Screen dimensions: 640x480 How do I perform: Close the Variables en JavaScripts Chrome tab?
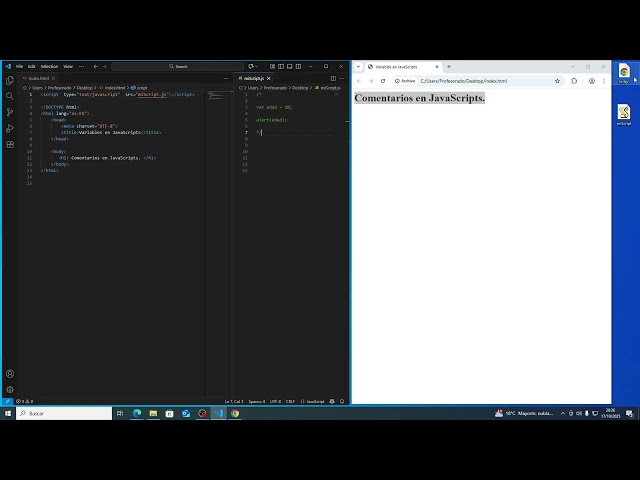coord(437,67)
